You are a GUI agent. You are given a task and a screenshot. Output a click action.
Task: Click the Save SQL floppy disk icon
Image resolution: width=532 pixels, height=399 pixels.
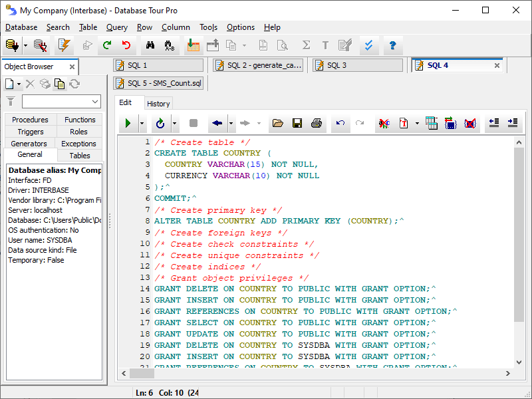[x=297, y=123]
